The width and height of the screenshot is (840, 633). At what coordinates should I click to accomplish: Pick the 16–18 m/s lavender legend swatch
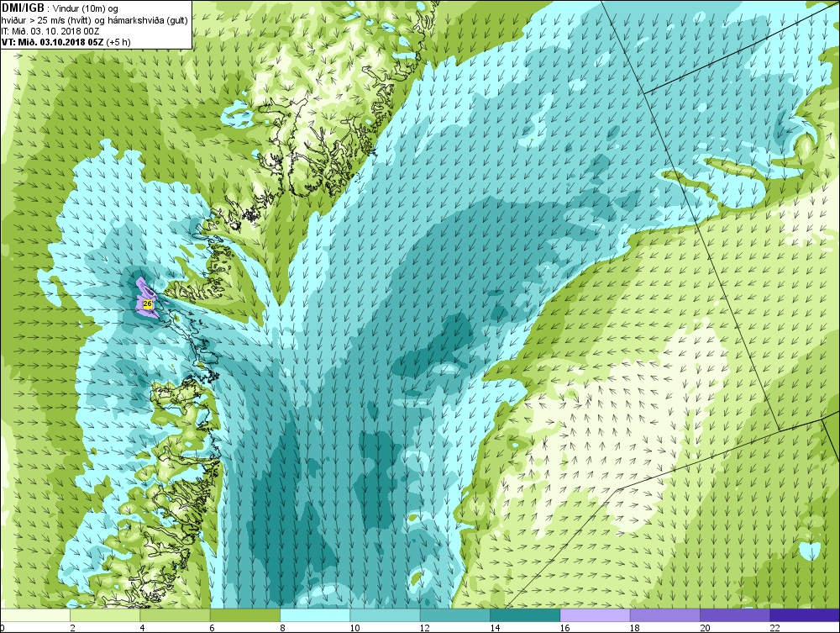(595, 615)
